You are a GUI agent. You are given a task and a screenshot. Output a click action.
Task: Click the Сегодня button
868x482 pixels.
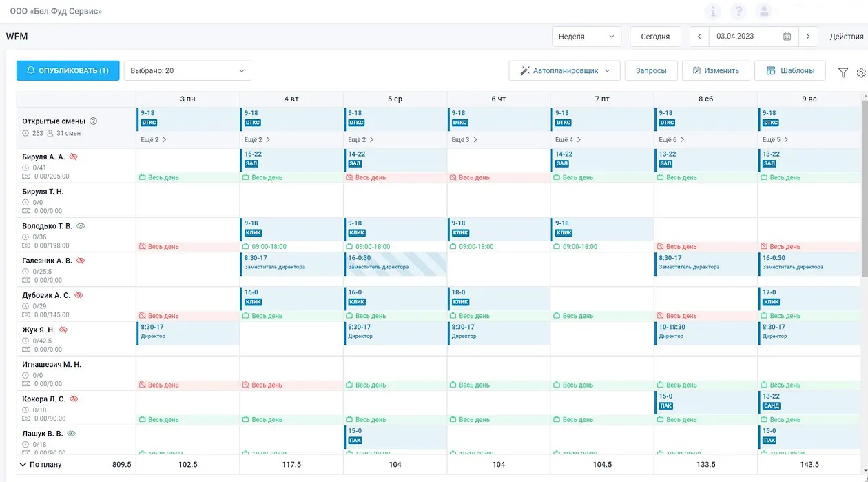[x=654, y=37]
